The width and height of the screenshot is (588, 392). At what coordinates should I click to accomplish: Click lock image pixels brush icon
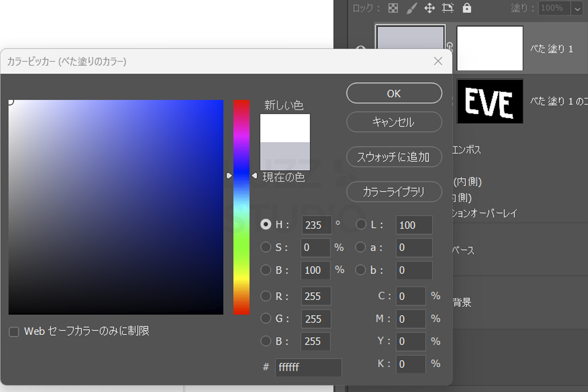(412, 8)
